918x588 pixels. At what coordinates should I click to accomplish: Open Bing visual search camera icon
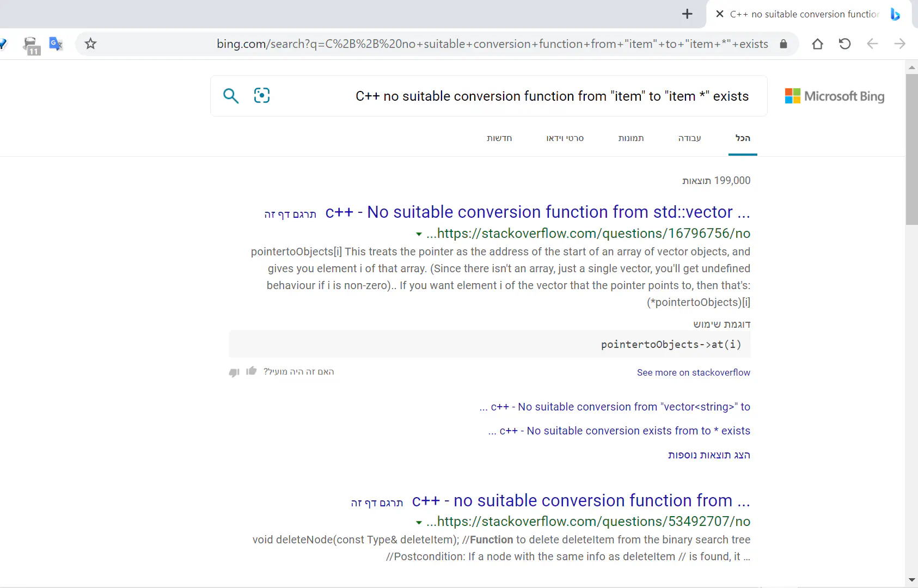pos(262,96)
